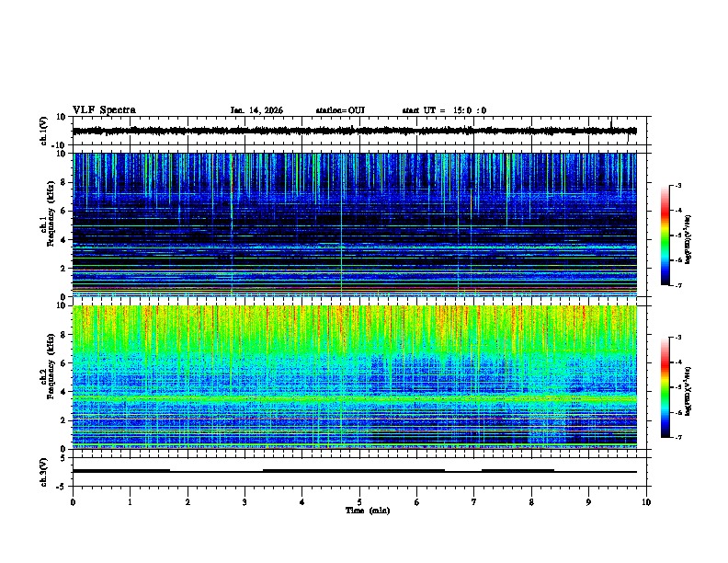Select the "start UT = 15:0 :0" text
The width and height of the screenshot is (728, 563).
444,110
